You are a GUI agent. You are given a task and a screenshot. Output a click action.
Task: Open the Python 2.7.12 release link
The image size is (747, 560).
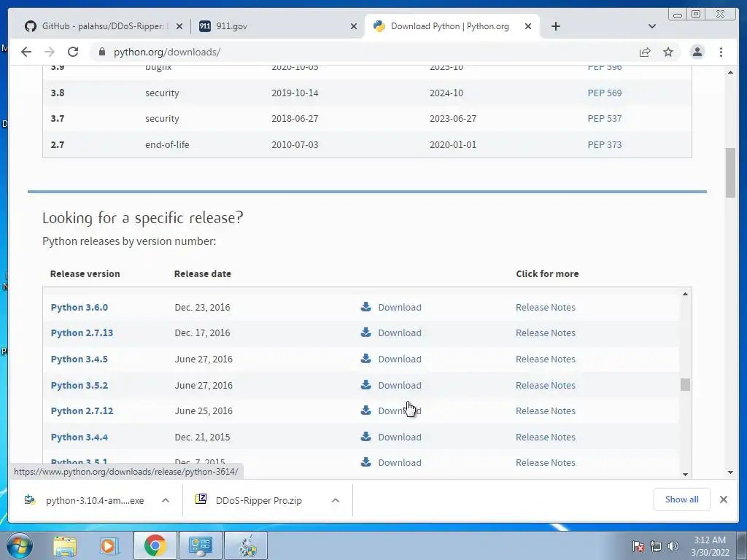pyautogui.click(x=82, y=411)
